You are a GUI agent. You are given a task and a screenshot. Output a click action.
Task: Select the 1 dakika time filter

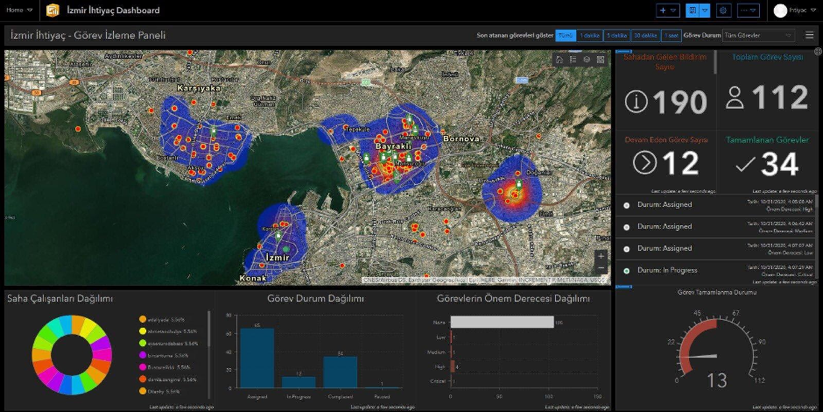590,35
